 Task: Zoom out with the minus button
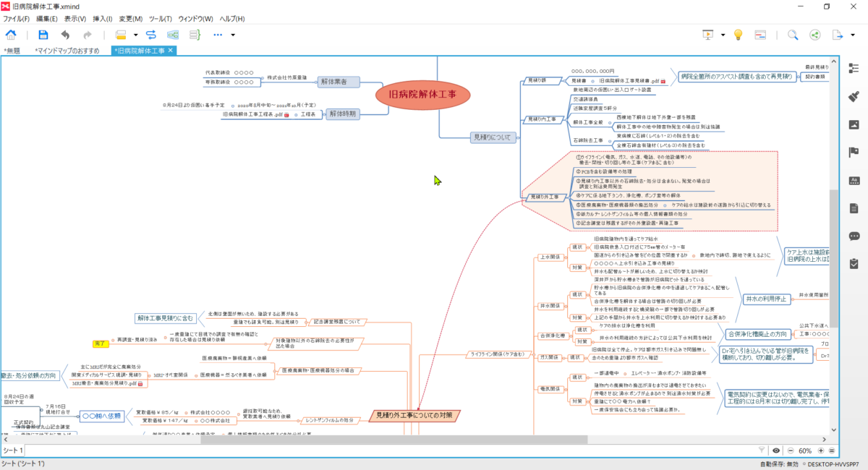[x=790, y=450]
